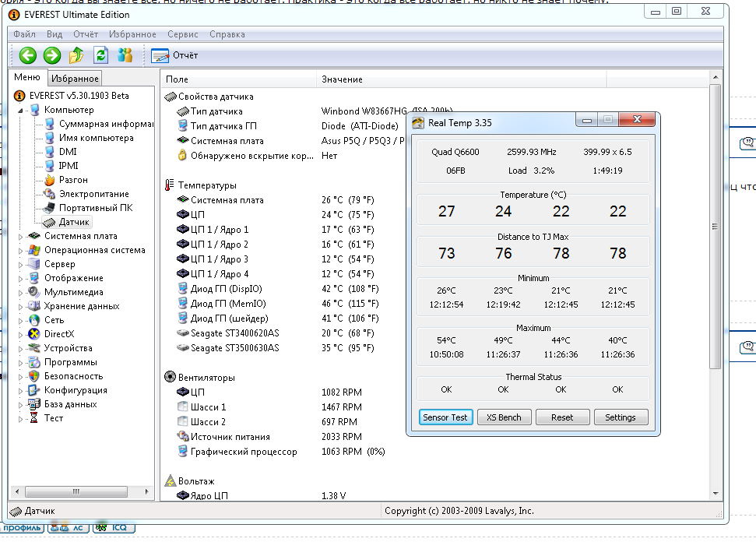Select the IPMI tree item

tap(68, 166)
